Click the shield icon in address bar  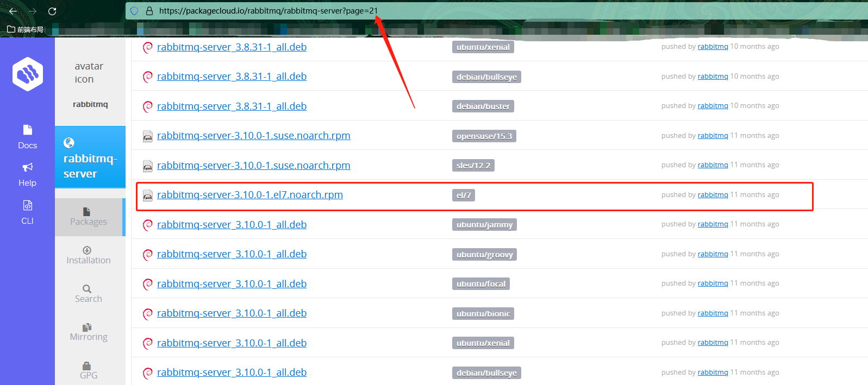pos(135,11)
